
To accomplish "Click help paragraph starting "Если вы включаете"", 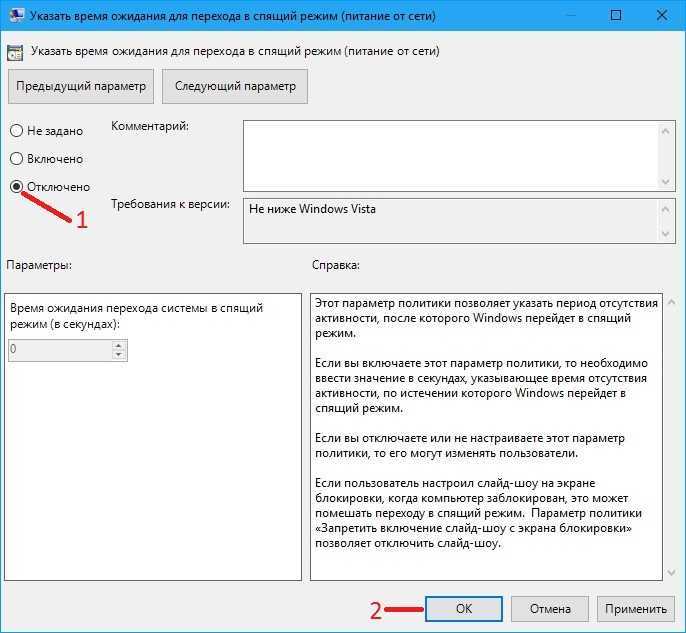I will [x=481, y=385].
